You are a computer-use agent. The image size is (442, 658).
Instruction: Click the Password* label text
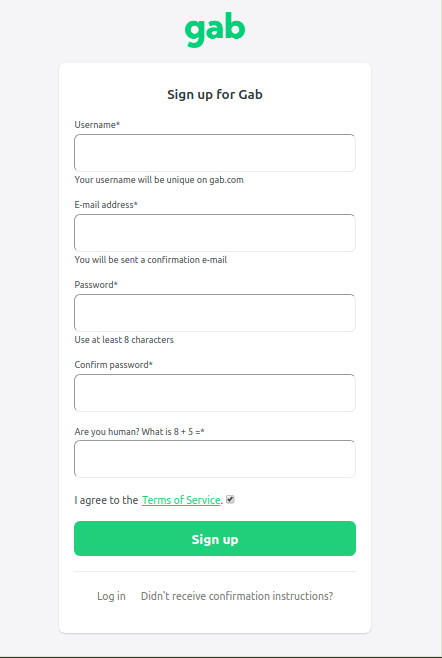click(96, 285)
